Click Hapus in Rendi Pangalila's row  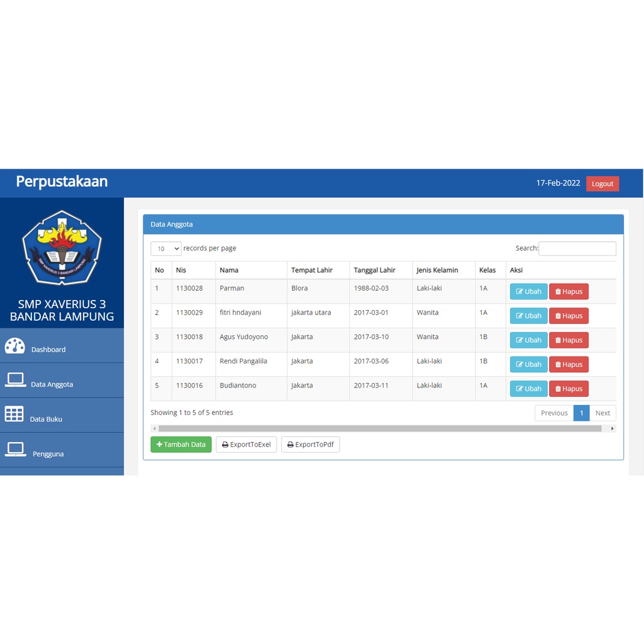tap(569, 364)
